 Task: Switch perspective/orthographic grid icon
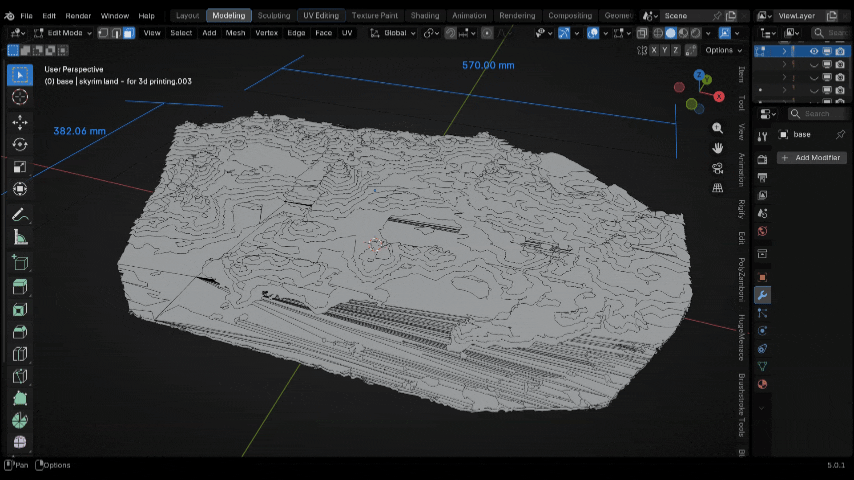pyautogui.click(x=717, y=188)
